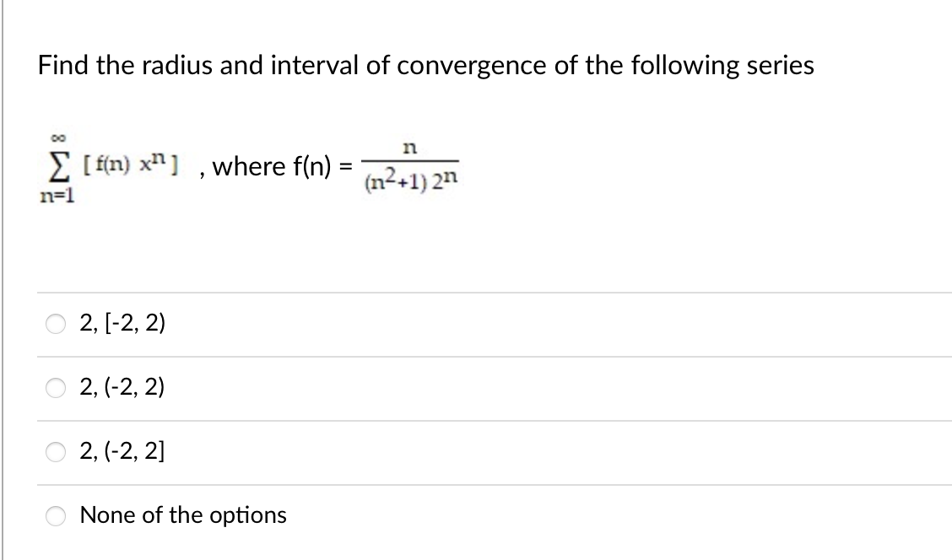
Task: Select the radio button for "2, (-2, 2]"
Action: (x=54, y=452)
